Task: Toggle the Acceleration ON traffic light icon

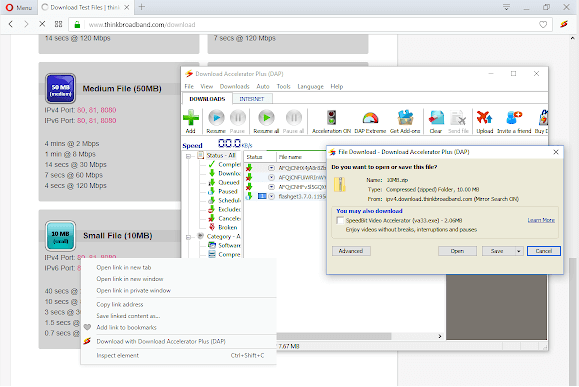Action: (x=331, y=118)
